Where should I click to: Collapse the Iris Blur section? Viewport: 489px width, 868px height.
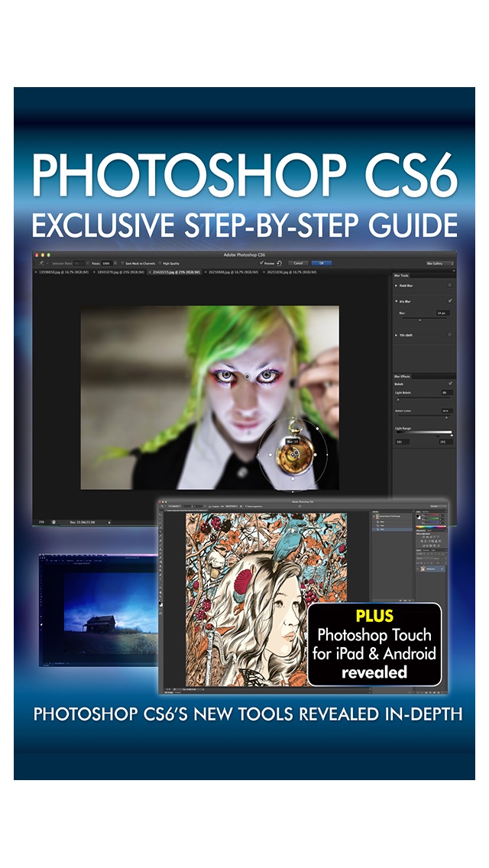pos(396,301)
